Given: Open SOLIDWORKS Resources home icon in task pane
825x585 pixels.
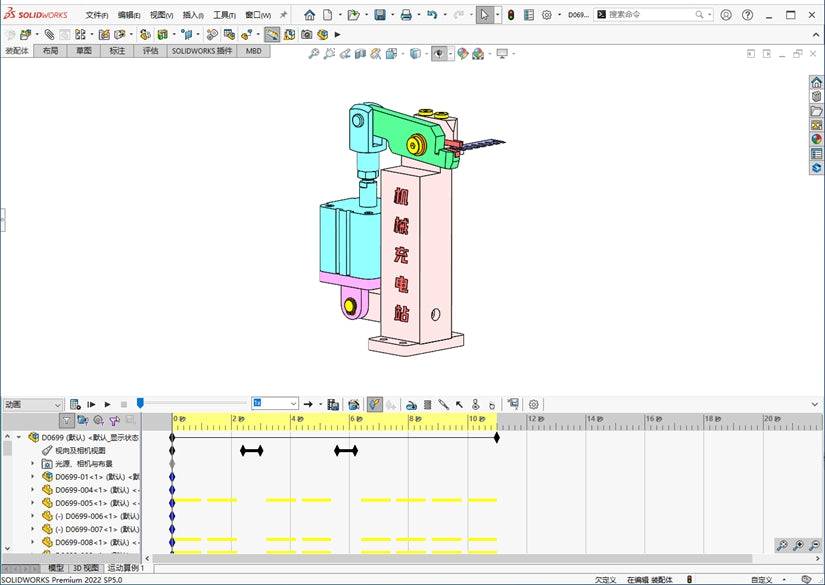Looking at the screenshot, I should point(816,83).
